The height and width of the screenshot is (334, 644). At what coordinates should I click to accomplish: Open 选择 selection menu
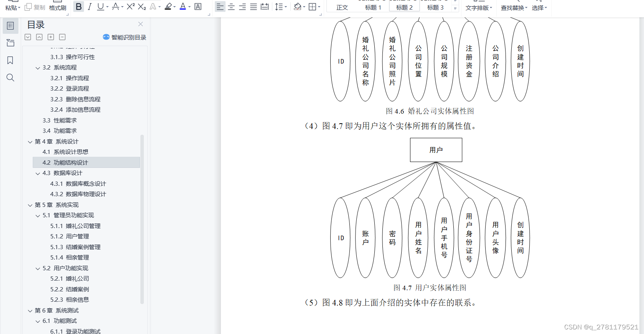coord(539,8)
